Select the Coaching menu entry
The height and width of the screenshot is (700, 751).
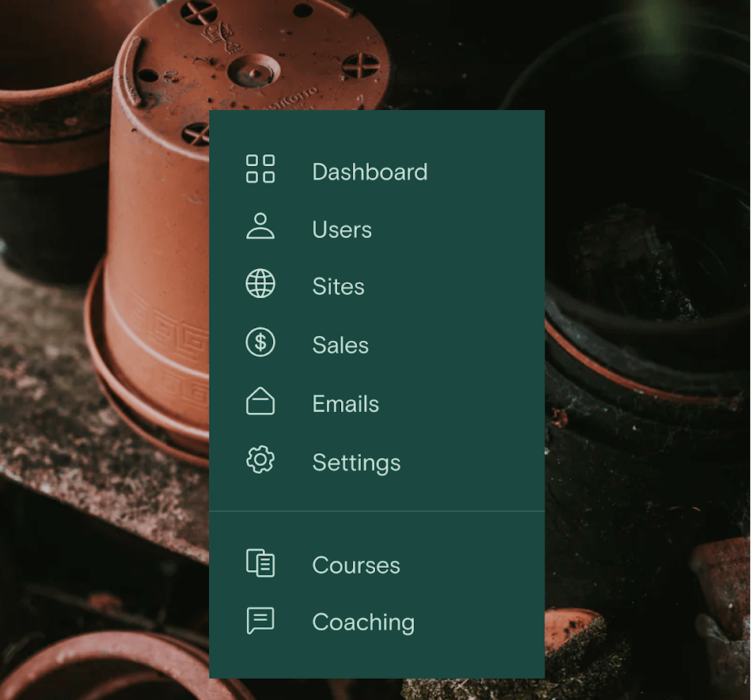click(x=363, y=623)
